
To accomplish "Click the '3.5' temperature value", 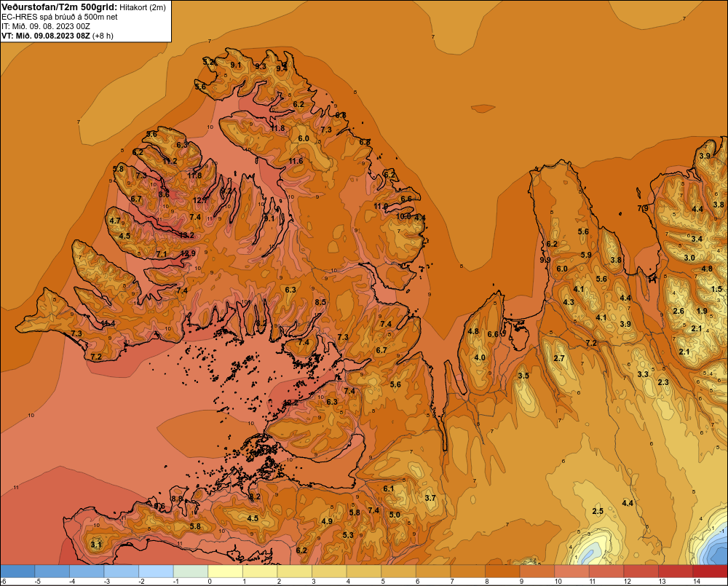I will pos(523,376).
